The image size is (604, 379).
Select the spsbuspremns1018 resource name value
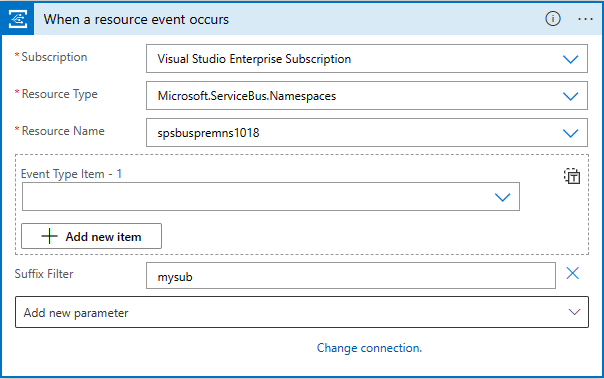tap(208, 133)
